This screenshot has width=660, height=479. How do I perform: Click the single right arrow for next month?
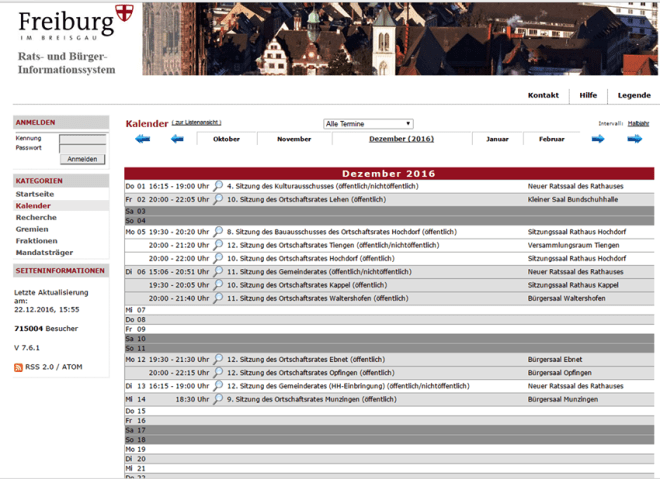(598, 139)
